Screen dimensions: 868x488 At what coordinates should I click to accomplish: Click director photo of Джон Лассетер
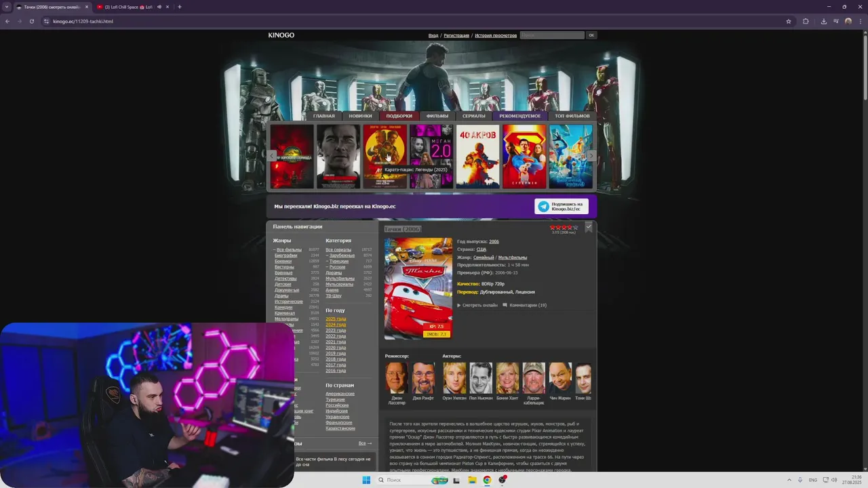pos(397,378)
